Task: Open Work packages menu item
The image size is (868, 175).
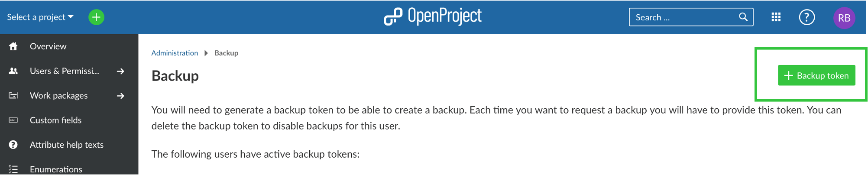Action: click(x=58, y=96)
